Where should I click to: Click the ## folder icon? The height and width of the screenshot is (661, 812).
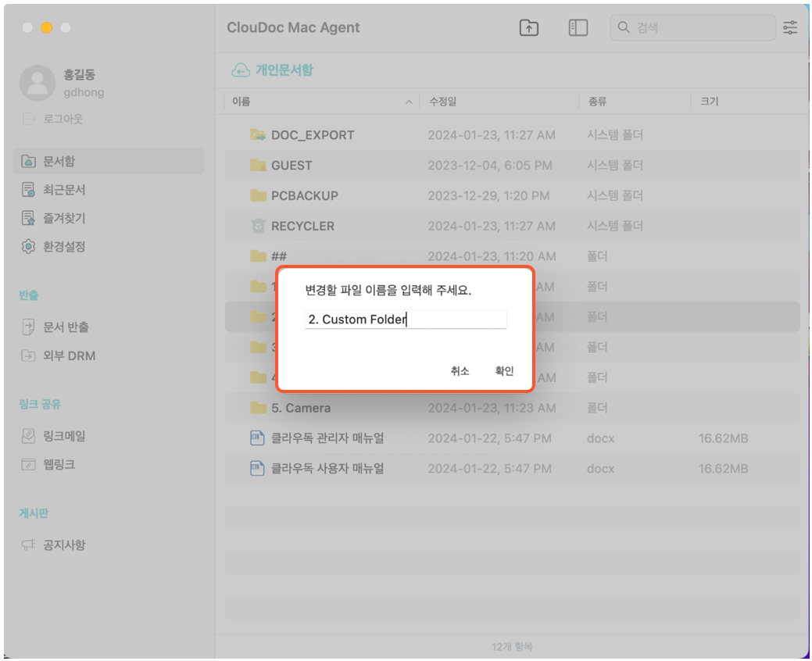tap(258, 256)
